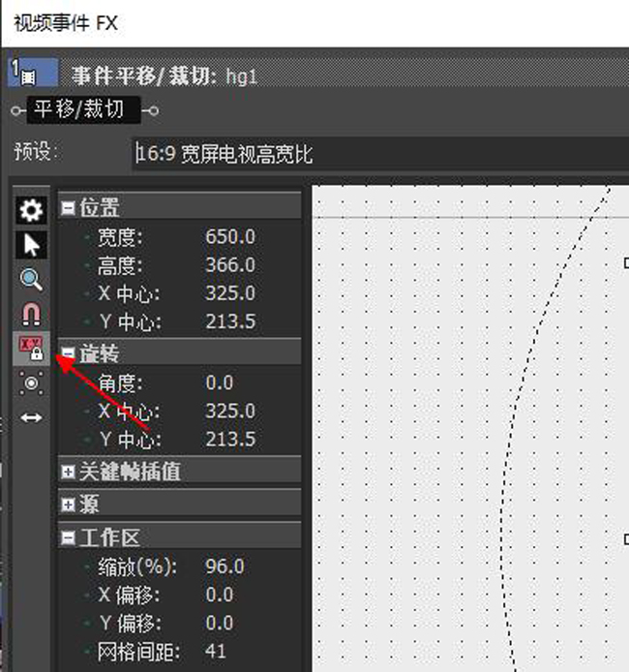
Task: Click the 高度 value 366.0
Action: click(x=230, y=265)
